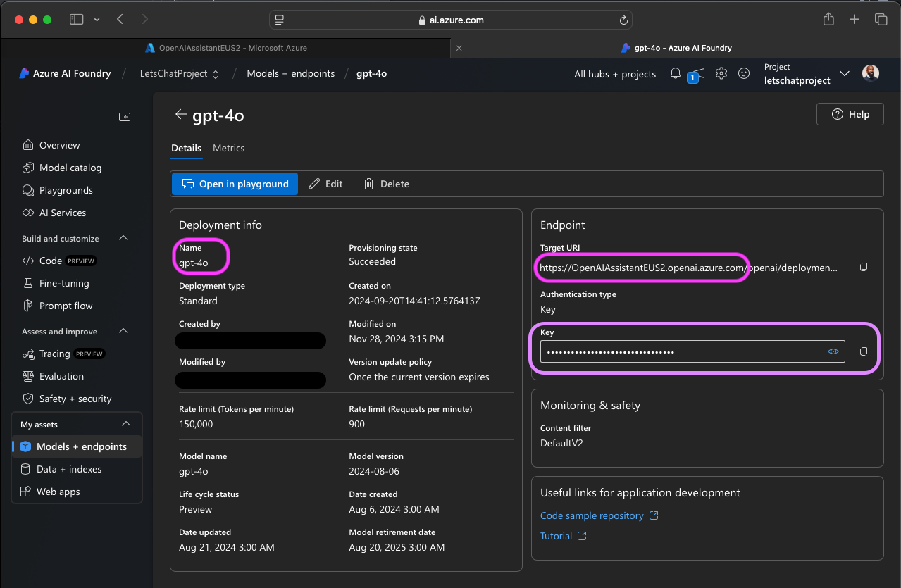
Task: Open Web apps in the sidebar
Action: (58, 492)
